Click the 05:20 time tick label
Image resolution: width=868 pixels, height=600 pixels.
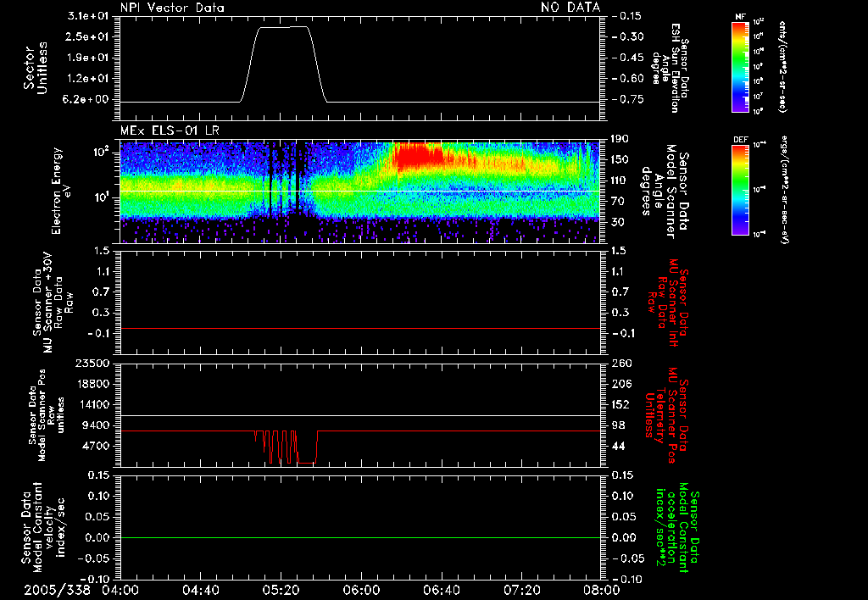(x=281, y=590)
